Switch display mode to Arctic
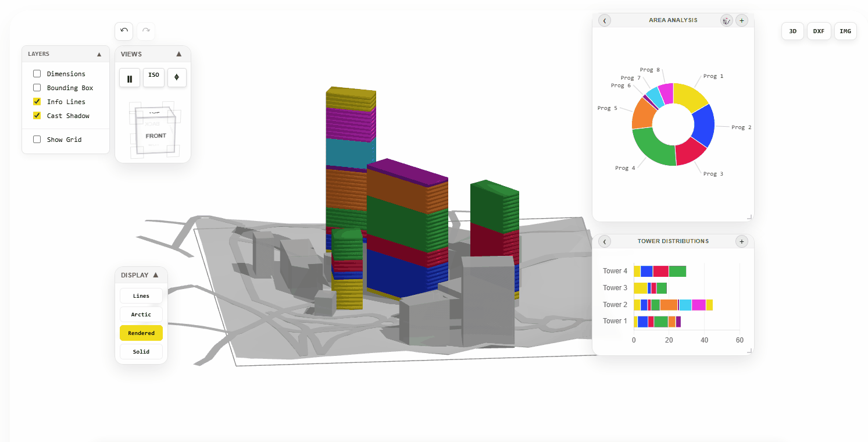The image size is (868, 442). point(141,315)
